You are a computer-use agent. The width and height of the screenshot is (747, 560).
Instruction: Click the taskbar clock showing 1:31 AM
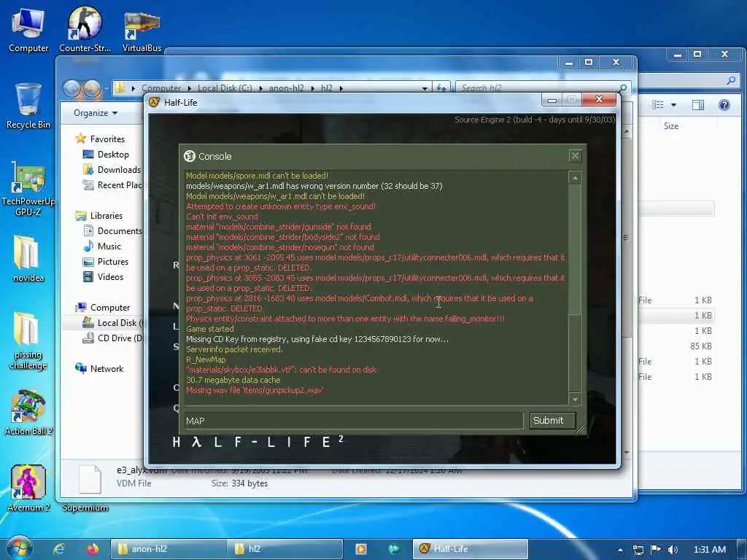[x=709, y=550]
